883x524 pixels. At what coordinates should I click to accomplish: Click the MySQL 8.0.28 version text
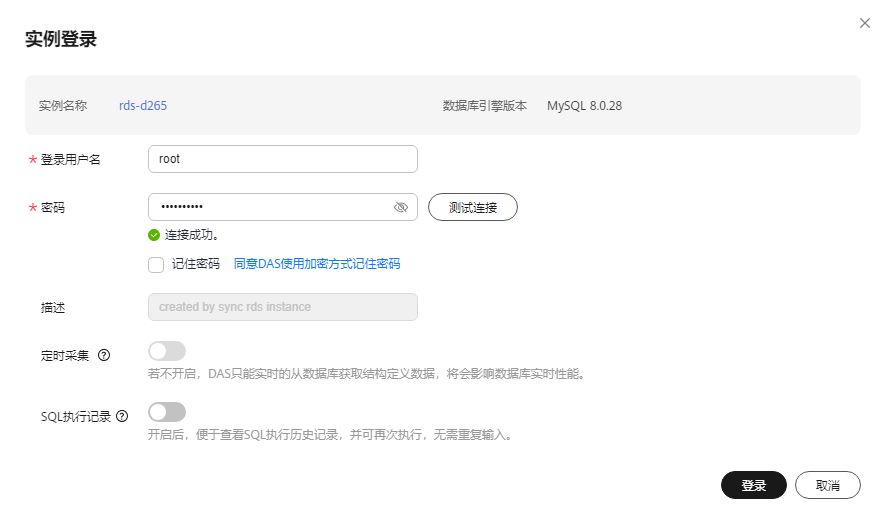coord(584,105)
